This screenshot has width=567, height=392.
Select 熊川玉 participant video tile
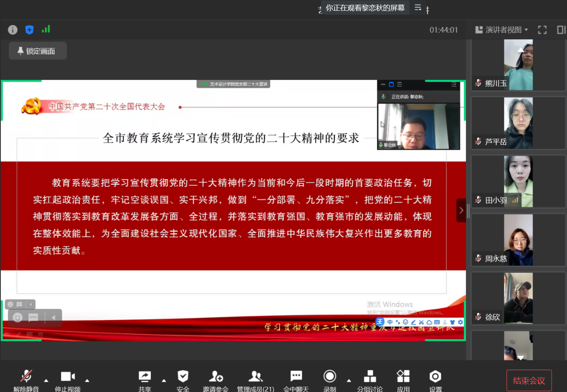tap(518, 65)
